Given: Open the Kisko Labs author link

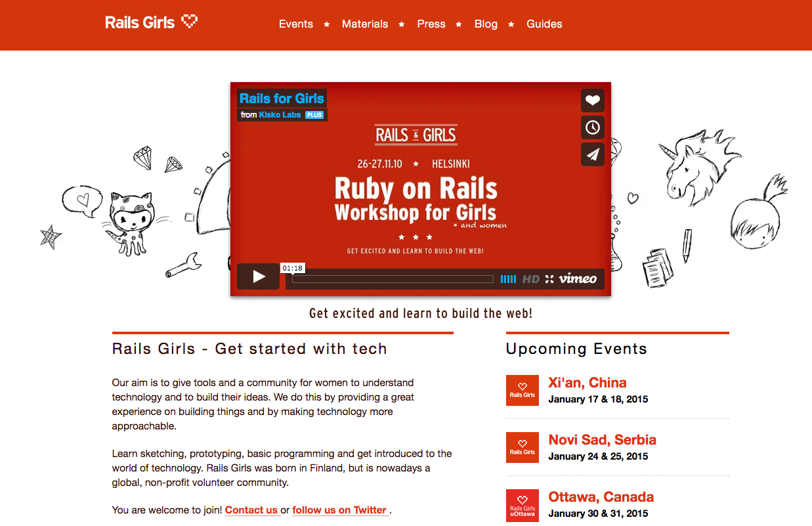Looking at the screenshot, I should 280,115.
